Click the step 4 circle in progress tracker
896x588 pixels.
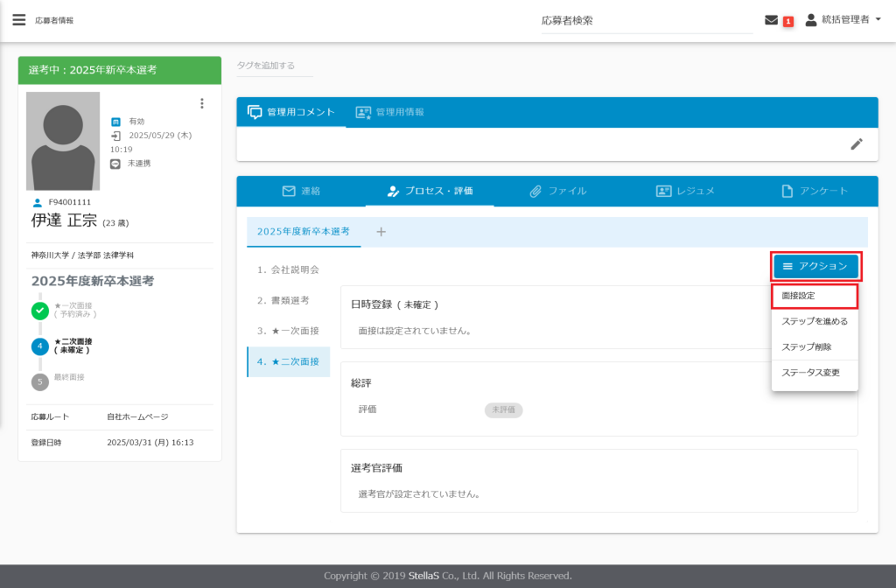(40, 346)
